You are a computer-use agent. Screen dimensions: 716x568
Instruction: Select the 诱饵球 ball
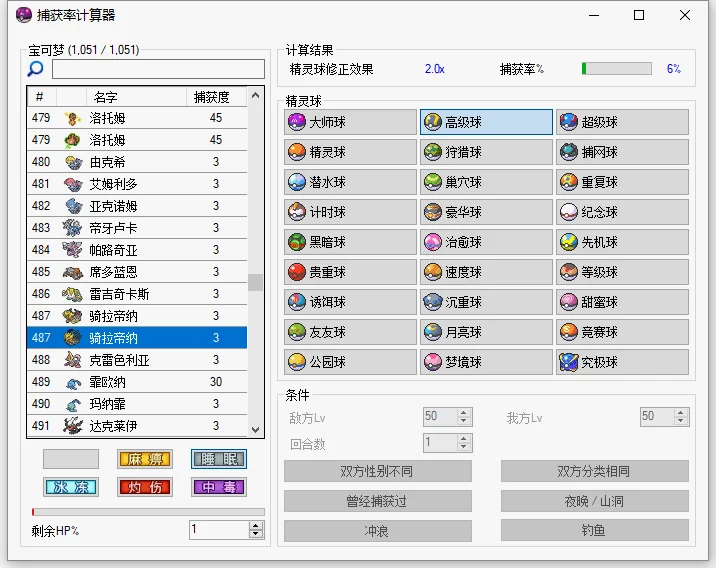350,302
